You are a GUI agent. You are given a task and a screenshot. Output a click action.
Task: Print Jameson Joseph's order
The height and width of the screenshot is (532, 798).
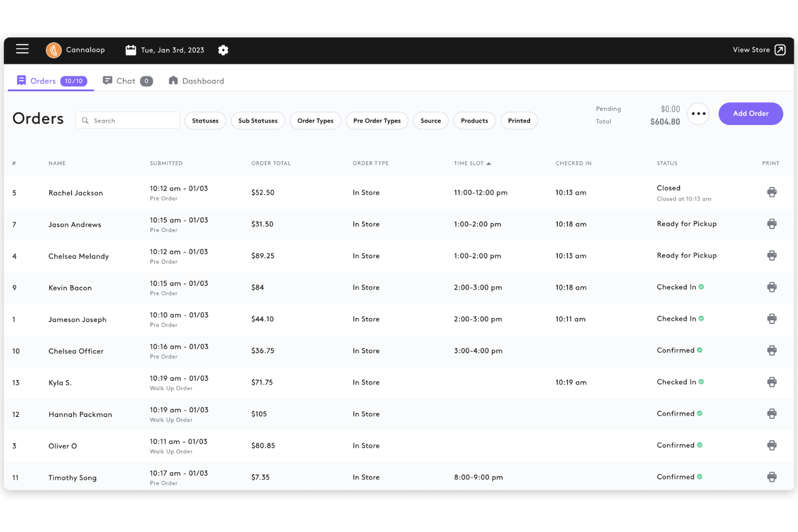coord(772,319)
